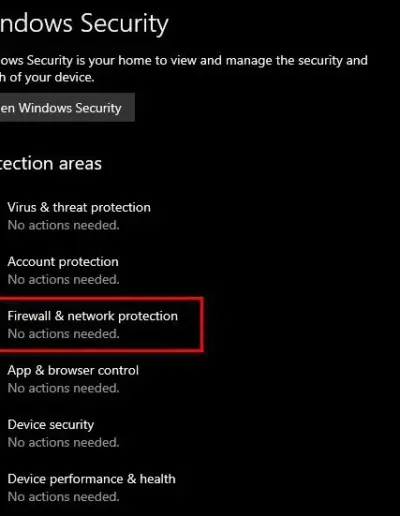Click 'No actions needed' under Firewall & network protection

tap(63, 334)
